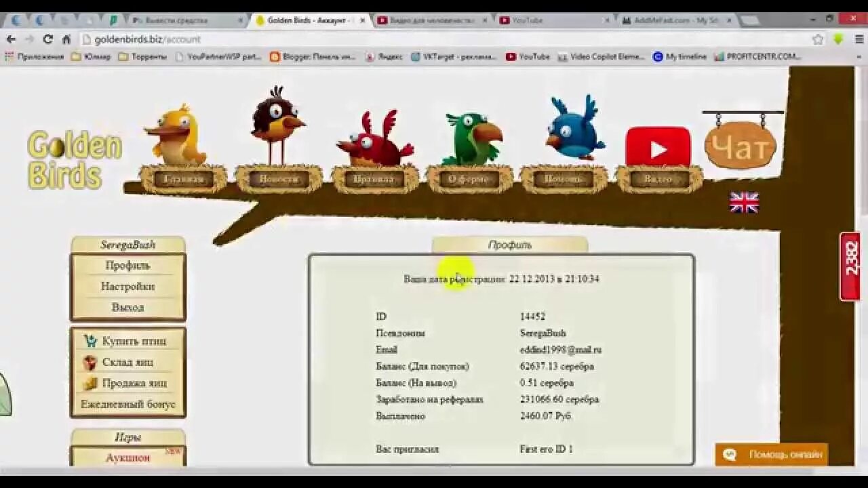Image resolution: width=868 pixels, height=488 pixels.
Task: Open the Юлмар bookmarks folder
Action: tap(92, 57)
